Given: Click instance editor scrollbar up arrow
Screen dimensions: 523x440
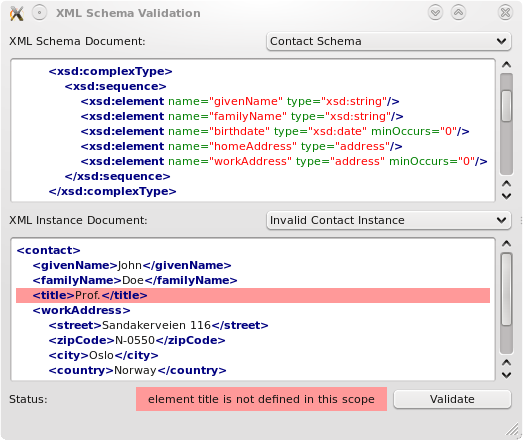Looking at the screenshot, I should click(x=507, y=244).
